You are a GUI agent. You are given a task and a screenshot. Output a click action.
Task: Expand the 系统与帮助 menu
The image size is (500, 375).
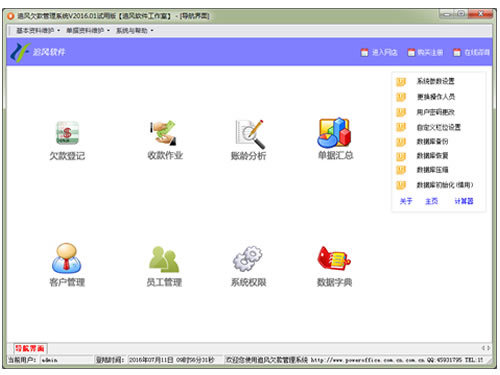coord(134,31)
